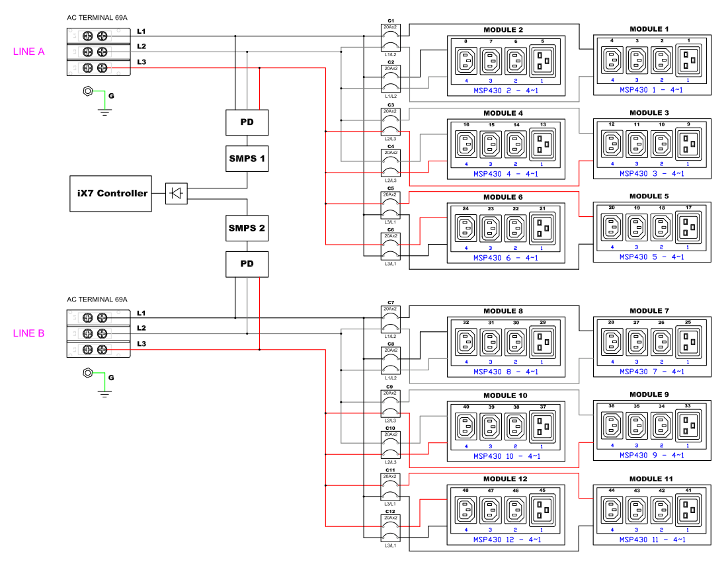Click the 'MSP430 10 - 4~1' label
This screenshot has width=728, height=564.
507,456
